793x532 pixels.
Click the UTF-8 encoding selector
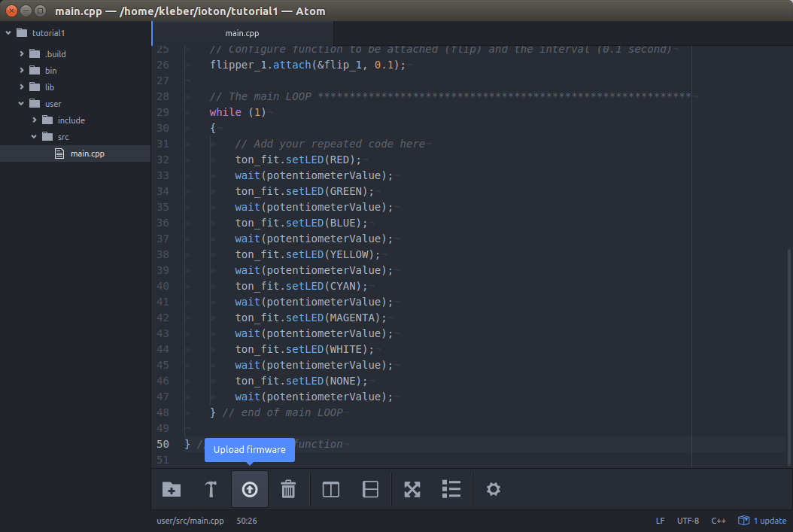pyautogui.click(x=688, y=521)
